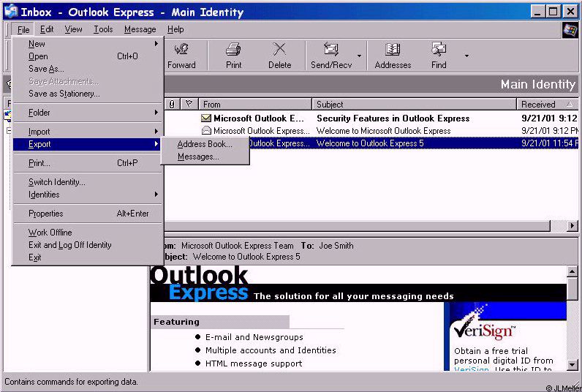The image size is (582, 392).
Task: Select Save as Stationery option
Action: [87, 94]
